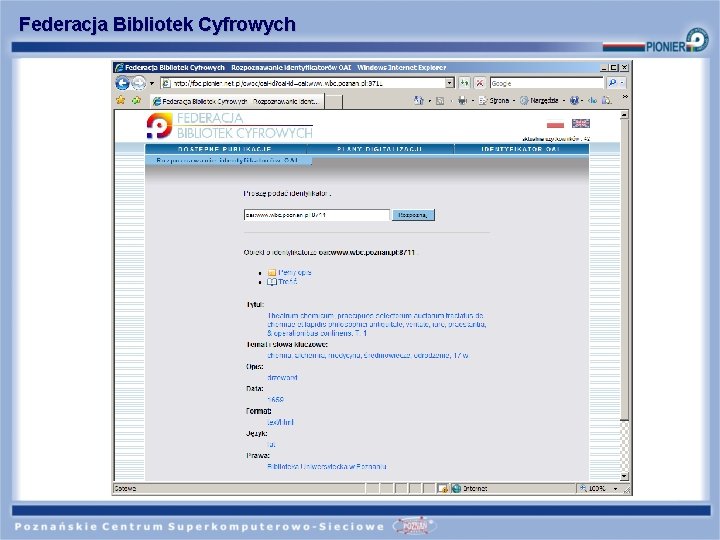This screenshot has width=720, height=540.
Task: Open the recent pages dropdown beside Forward
Action: tap(152, 84)
